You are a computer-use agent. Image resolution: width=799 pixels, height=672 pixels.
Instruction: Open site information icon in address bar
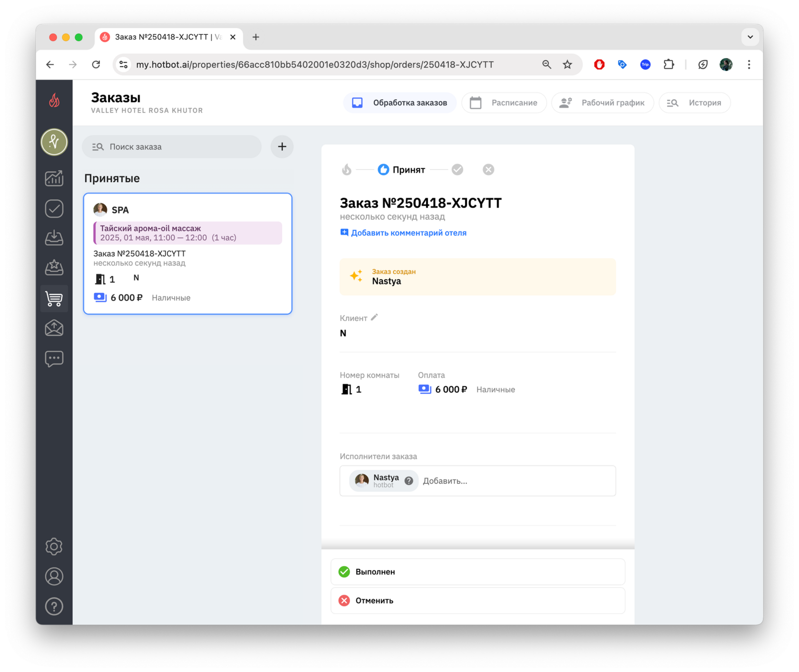click(124, 65)
